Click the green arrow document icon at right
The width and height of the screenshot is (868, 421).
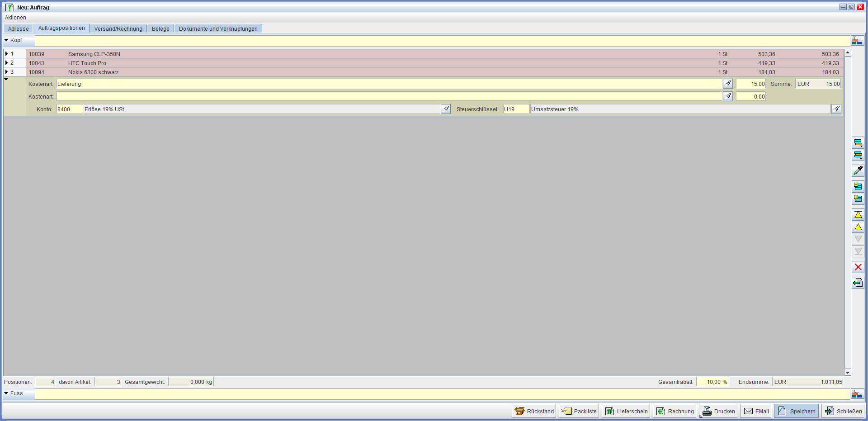coord(858,283)
